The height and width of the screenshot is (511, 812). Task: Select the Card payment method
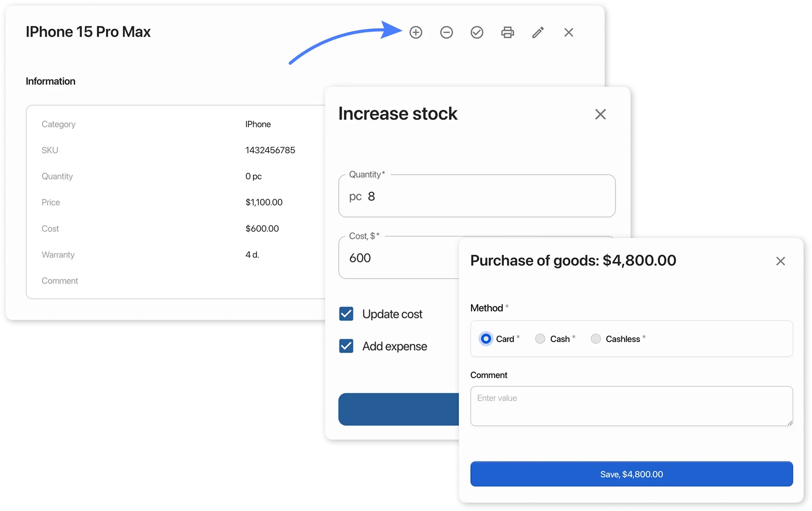pos(486,339)
